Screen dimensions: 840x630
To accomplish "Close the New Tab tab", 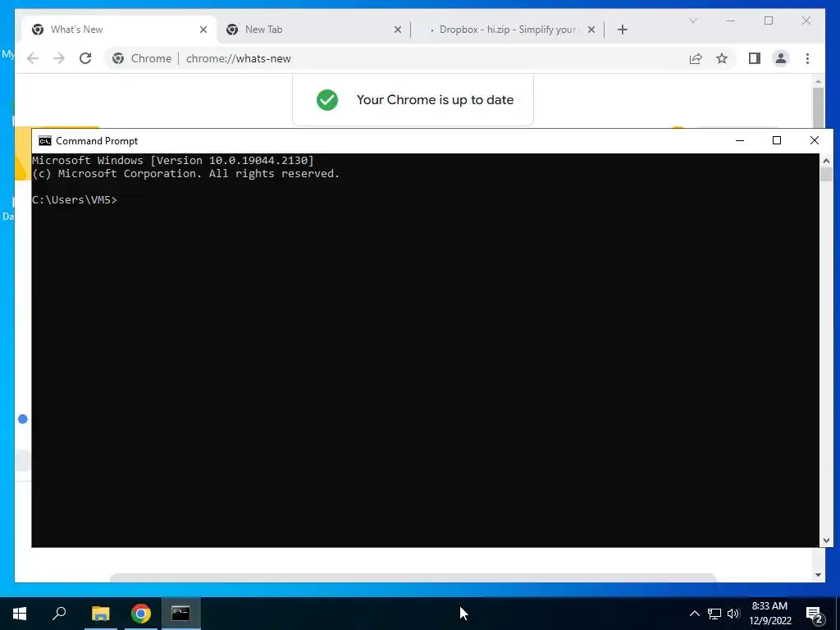I will point(398,30).
